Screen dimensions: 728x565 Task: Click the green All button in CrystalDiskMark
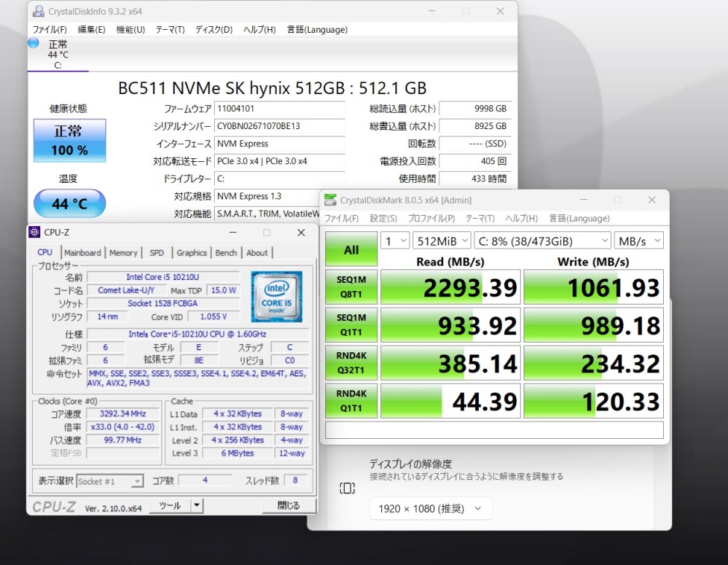click(x=351, y=249)
